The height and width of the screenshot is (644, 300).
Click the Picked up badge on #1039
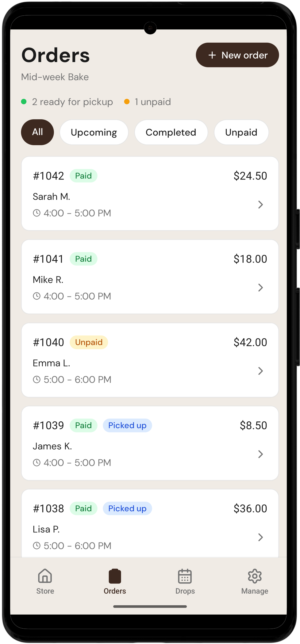[127, 425]
